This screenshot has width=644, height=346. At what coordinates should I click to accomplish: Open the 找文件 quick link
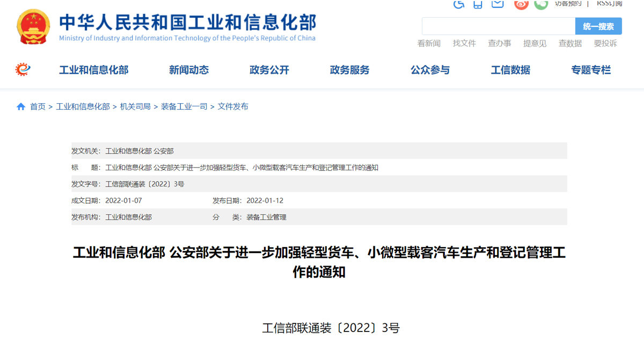pyautogui.click(x=464, y=44)
